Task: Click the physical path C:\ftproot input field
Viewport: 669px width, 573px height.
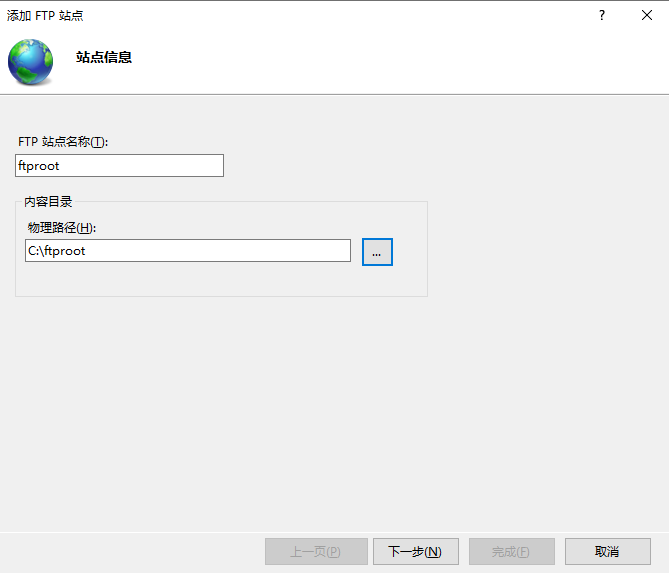Action: (188, 250)
